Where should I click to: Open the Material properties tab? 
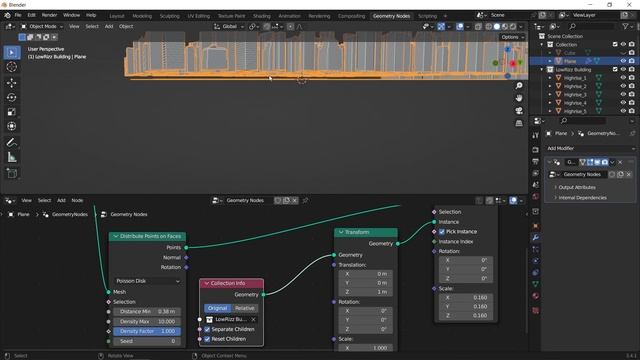point(536,296)
